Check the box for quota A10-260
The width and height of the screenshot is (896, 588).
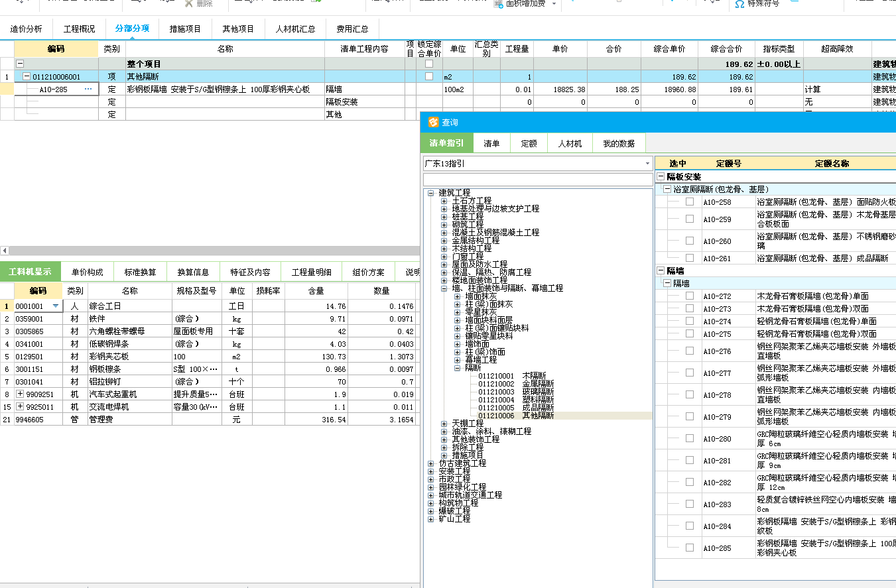click(x=690, y=241)
